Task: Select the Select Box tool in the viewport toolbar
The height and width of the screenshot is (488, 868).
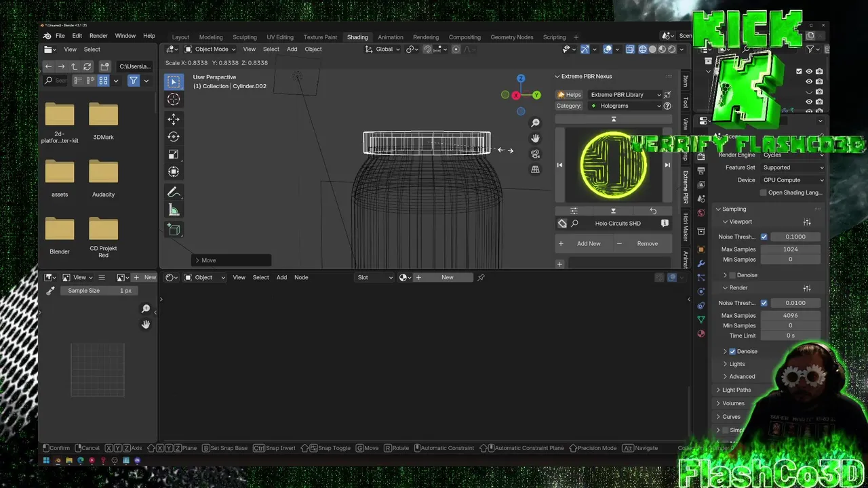Action: (174, 81)
